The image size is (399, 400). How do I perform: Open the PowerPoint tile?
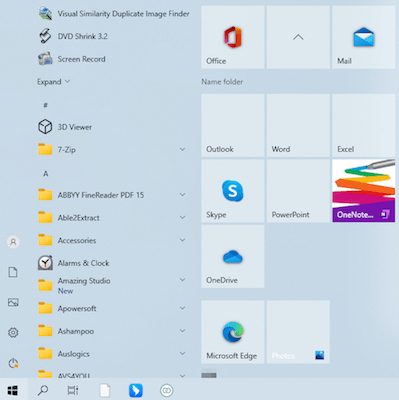coord(298,191)
